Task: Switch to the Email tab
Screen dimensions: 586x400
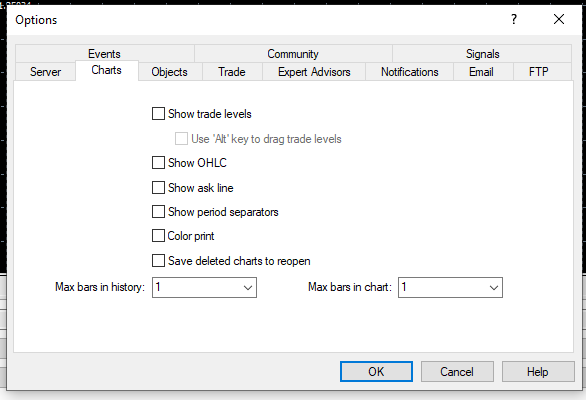Action: tap(481, 72)
